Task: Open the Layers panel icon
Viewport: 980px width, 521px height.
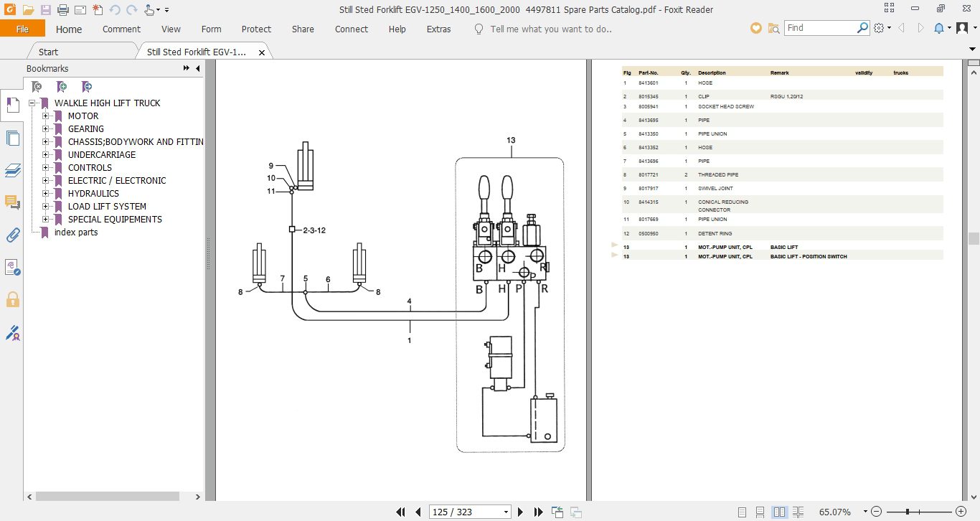Action: [x=12, y=170]
